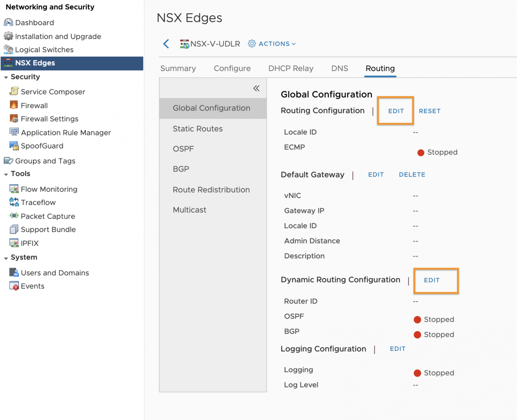Select Static Routes in the routing panel
Image resolution: width=517 pixels, height=420 pixels.
tap(198, 129)
